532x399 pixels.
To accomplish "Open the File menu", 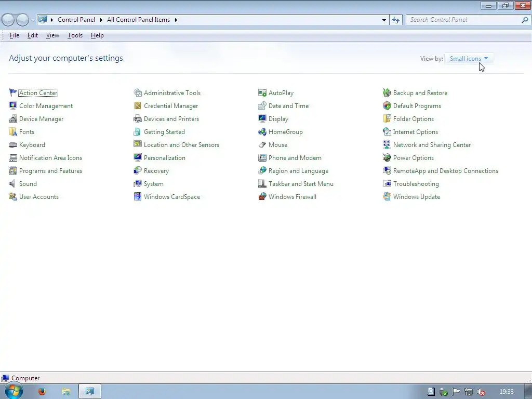I will [14, 35].
